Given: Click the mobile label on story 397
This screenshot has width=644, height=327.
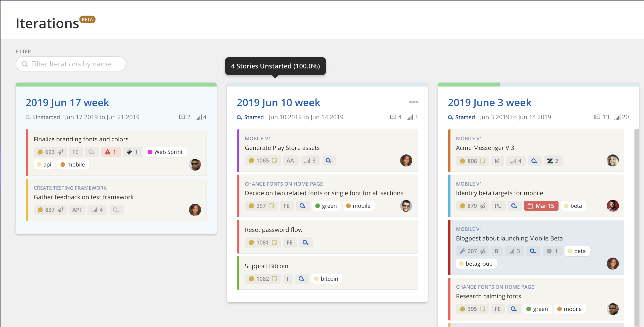Looking at the screenshot, I should tap(358, 206).
